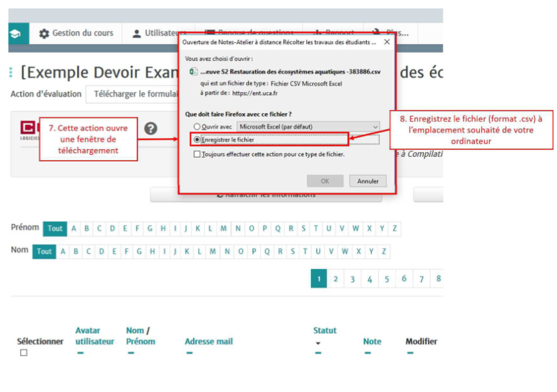
Task: Go to page 5 in pagination
Action: [387, 279]
